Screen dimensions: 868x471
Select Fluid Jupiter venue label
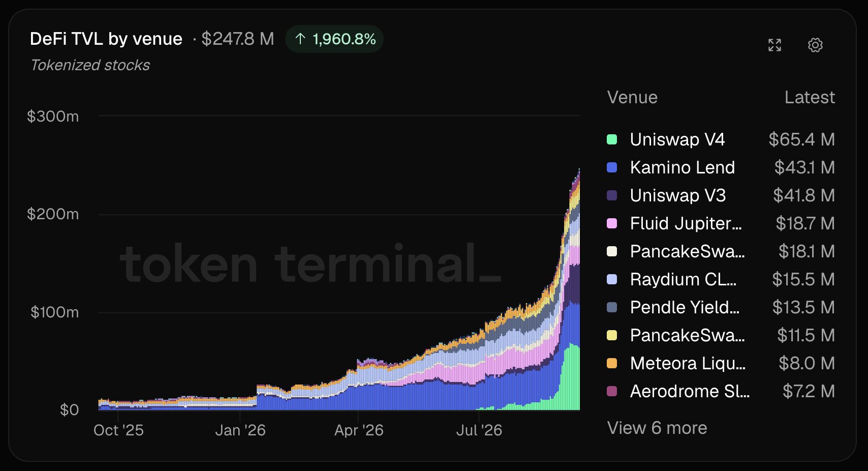tap(686, 223)
